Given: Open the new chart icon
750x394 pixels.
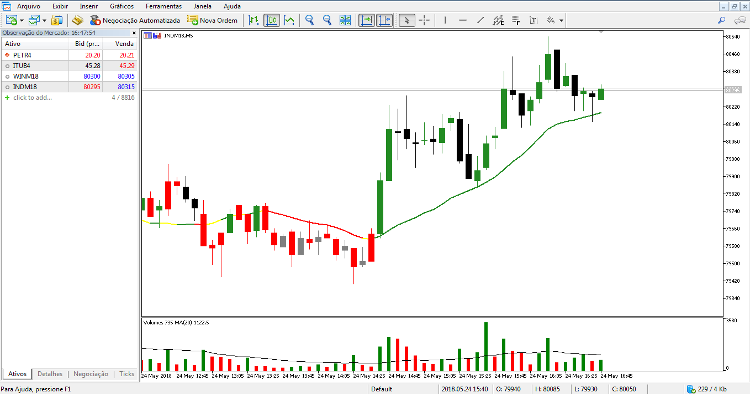Looking at the screenshot, I should click(11, 20).
